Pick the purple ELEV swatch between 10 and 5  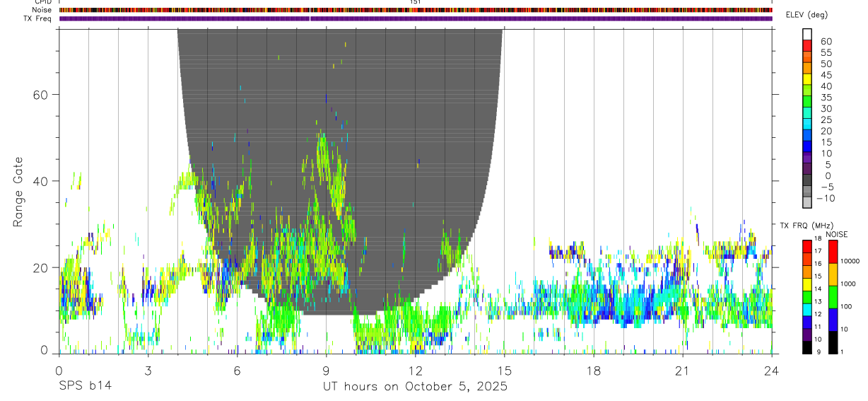point(807,157)
